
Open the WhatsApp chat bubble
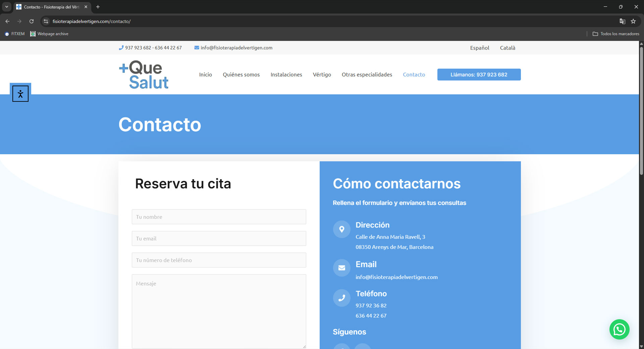click(619, 329)
